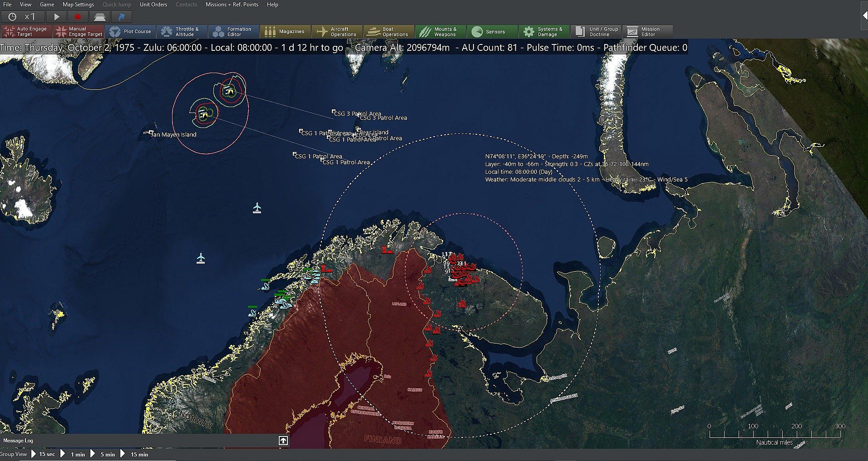Run the simulation for 15 min
Viewport: 868px width, 461px height.
coord(134,454)
